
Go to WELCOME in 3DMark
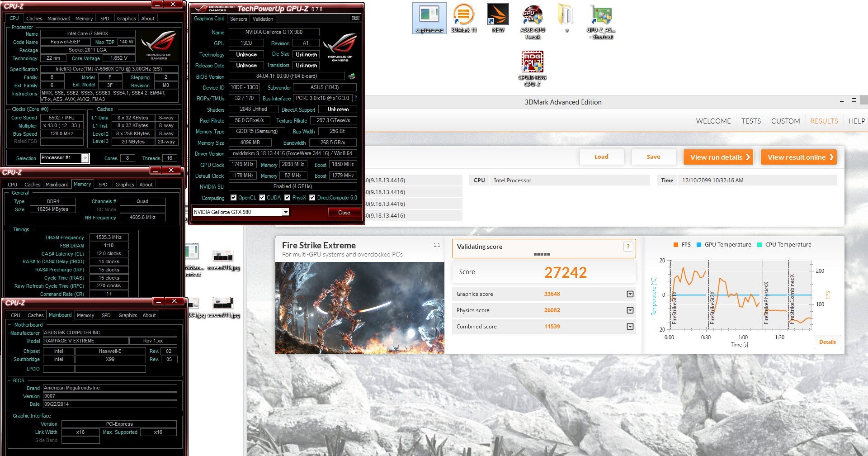pyautogui.click(x=713, y=121)
